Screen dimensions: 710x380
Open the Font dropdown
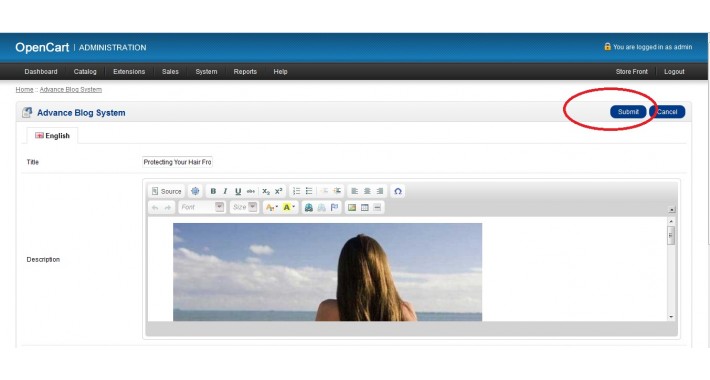(201, 207)
